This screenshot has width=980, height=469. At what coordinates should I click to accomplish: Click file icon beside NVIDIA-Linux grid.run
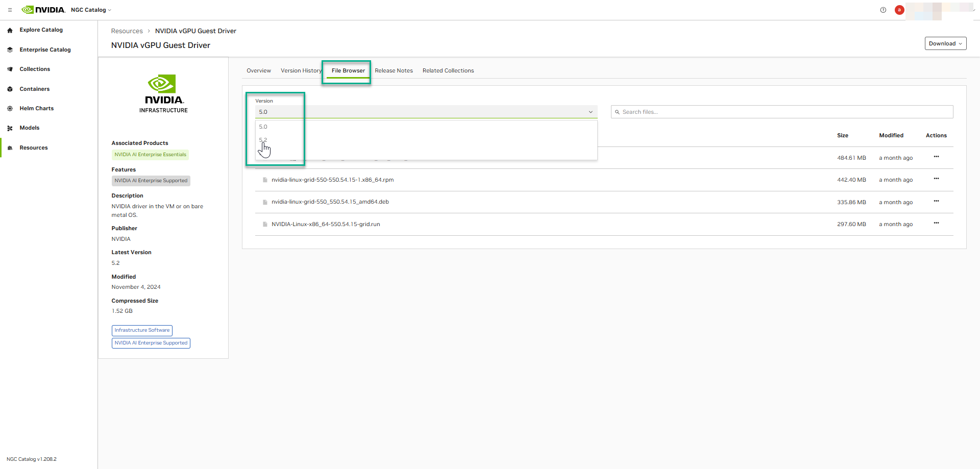tap(265, 225)
